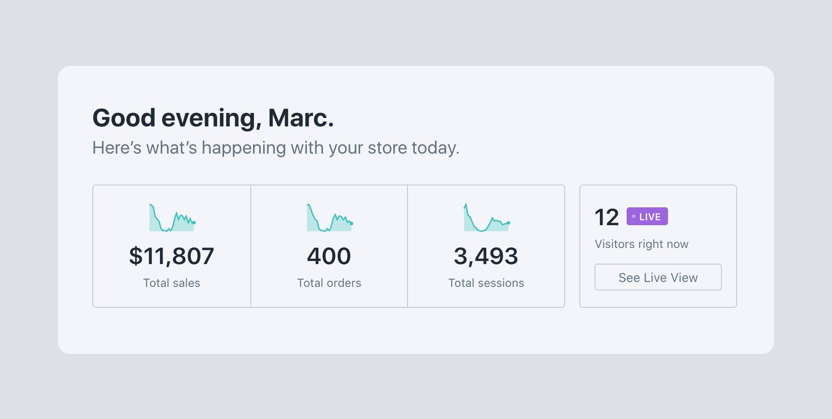Click the store today subtitle text

click(276, 148)
